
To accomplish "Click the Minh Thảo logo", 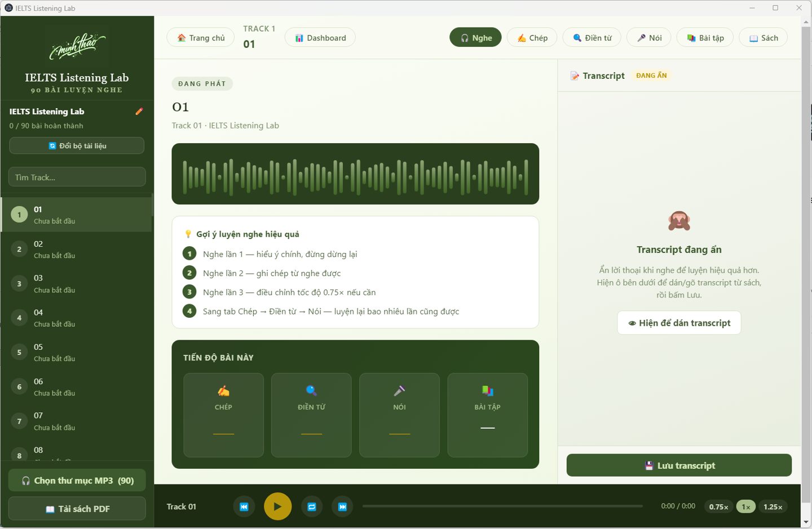I will 77,46.
